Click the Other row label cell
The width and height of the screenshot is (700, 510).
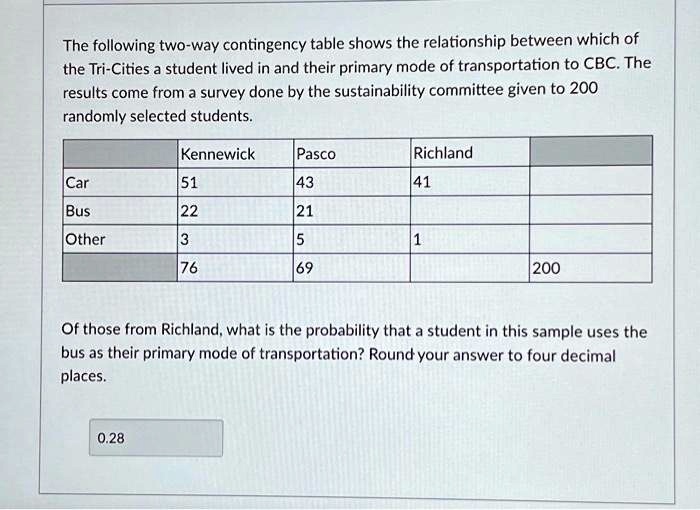(120, 239)
